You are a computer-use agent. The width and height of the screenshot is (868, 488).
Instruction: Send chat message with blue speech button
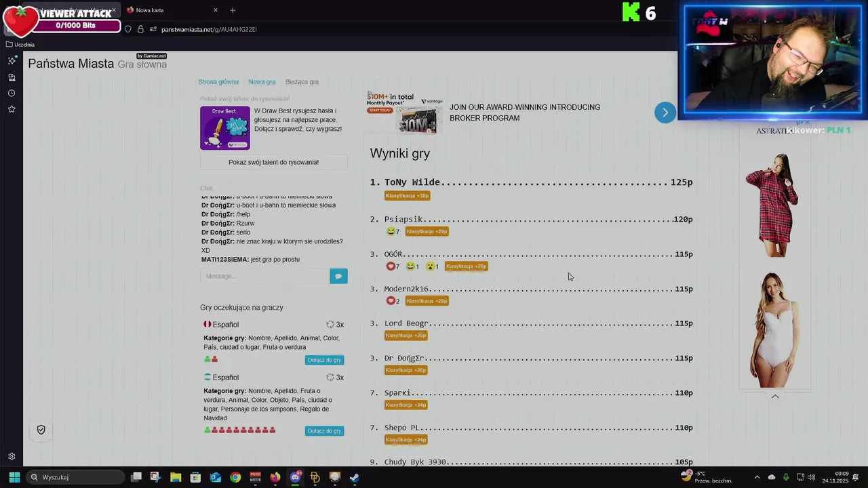point(338,276)
